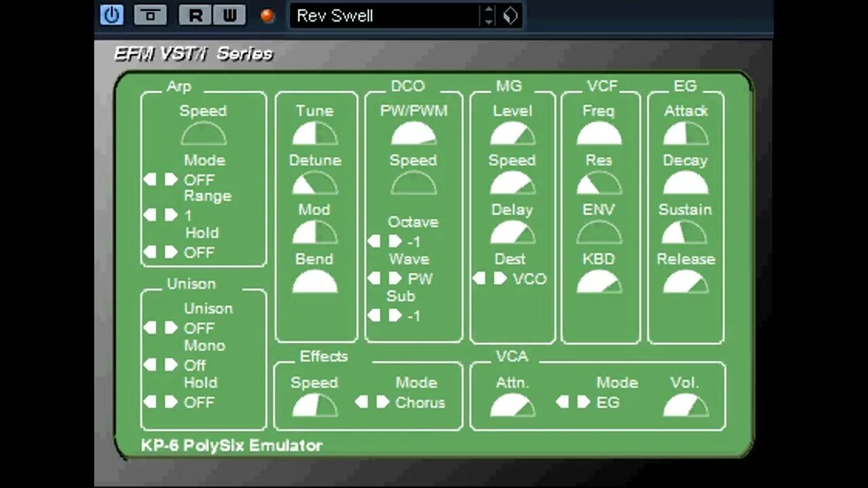
Task: Click the EG Decay knob
Action: pyautogui.click(x=686, y=184)
